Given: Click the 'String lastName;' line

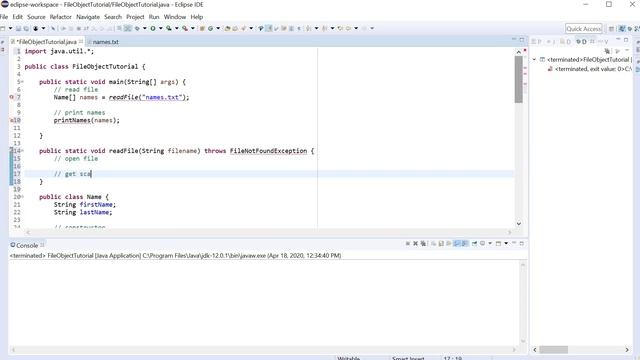Looking at the screenshot, I should 83,212.
